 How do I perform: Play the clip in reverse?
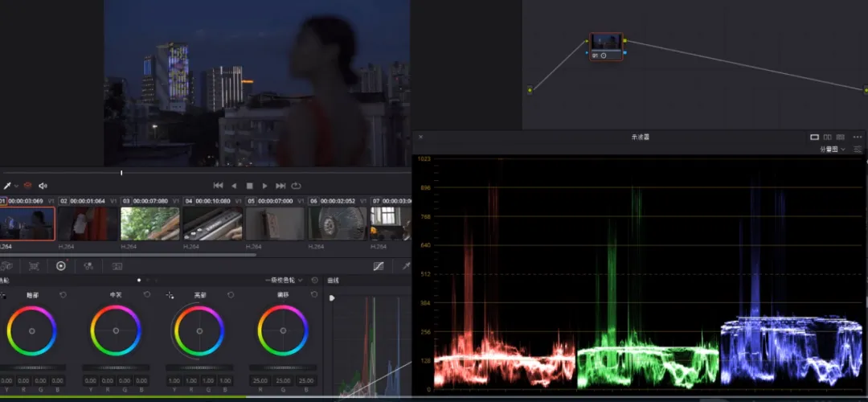point(234,186)
